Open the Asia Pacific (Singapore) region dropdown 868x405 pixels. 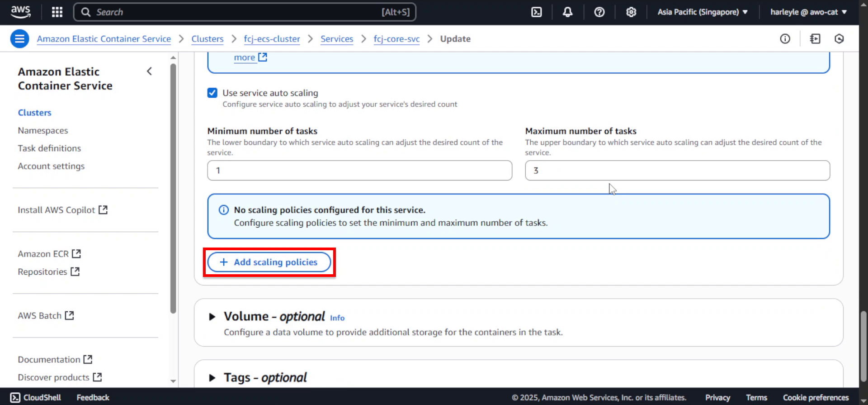pyautogui.click(x=702, y=12)
